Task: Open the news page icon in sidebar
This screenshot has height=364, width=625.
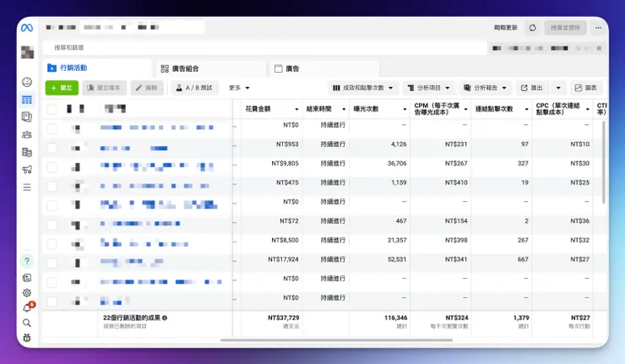Action: (x=27, y=278)
